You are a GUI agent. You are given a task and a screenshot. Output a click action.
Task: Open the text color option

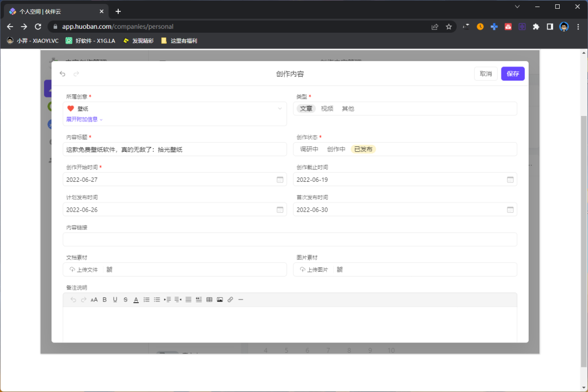click(136, 299)
